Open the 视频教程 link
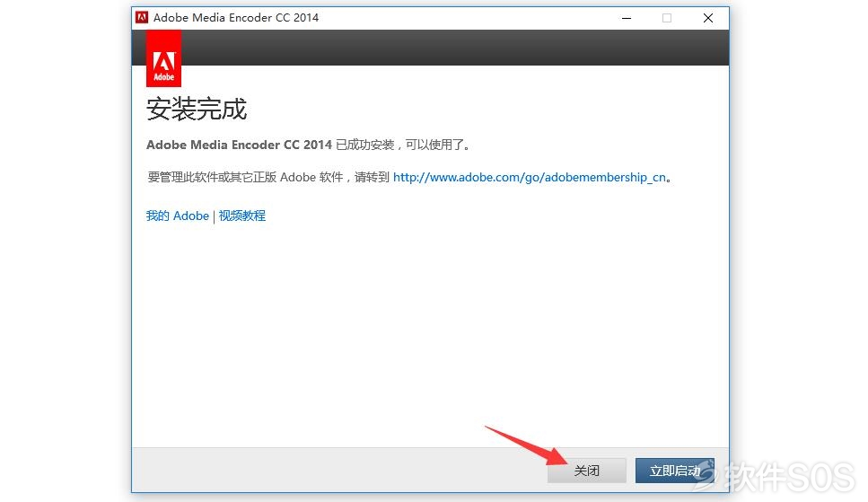This screenshot has width=868, height=502. [x=242, y=216]
